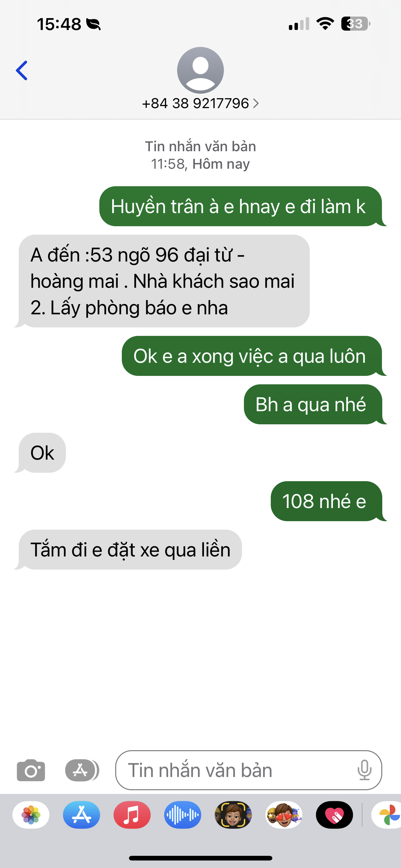Tap the microphone dictation icon
This screenshot has height=868, width=401.
pyautogui.click(x=364, y=770)
